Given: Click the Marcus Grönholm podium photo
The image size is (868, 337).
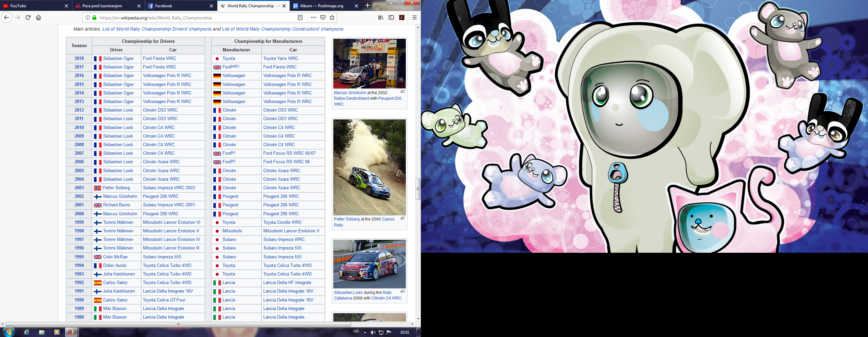Looking at the screenshot, I should point(369,64).
